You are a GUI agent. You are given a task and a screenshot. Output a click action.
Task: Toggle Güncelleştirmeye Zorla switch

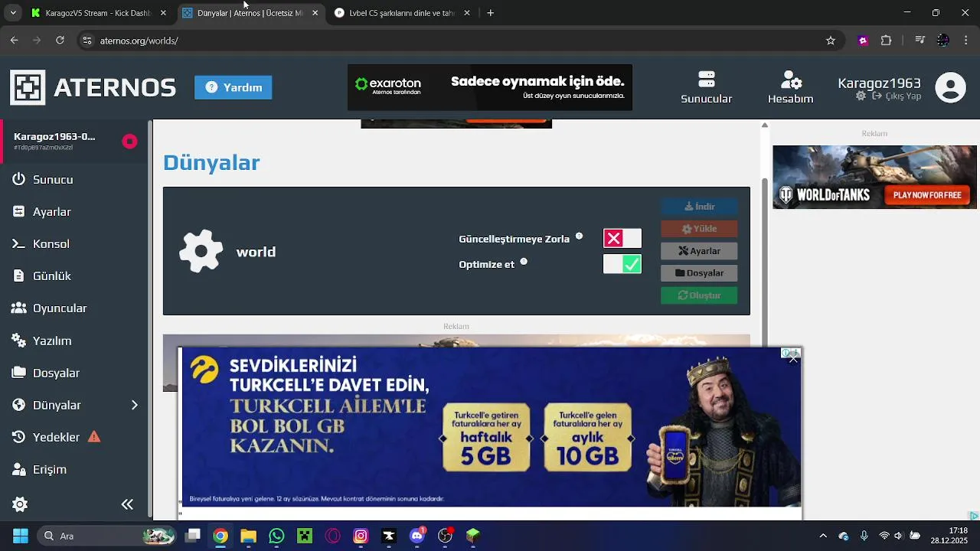click(622, 239)
